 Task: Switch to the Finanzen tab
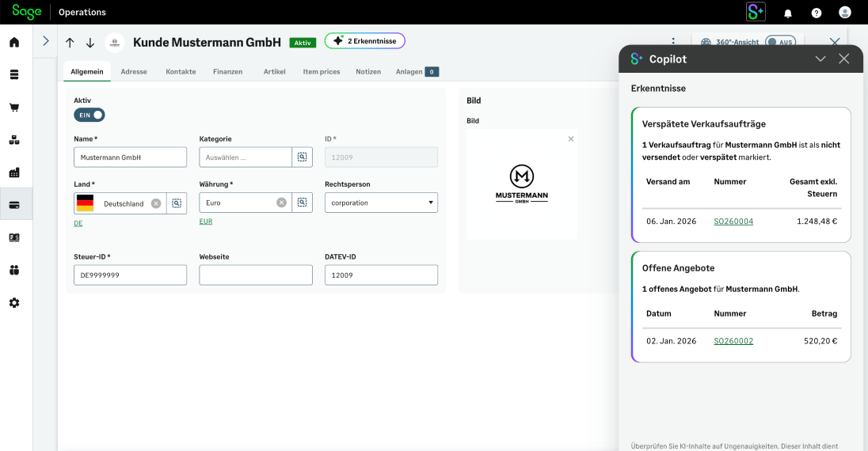pos(227,71)
